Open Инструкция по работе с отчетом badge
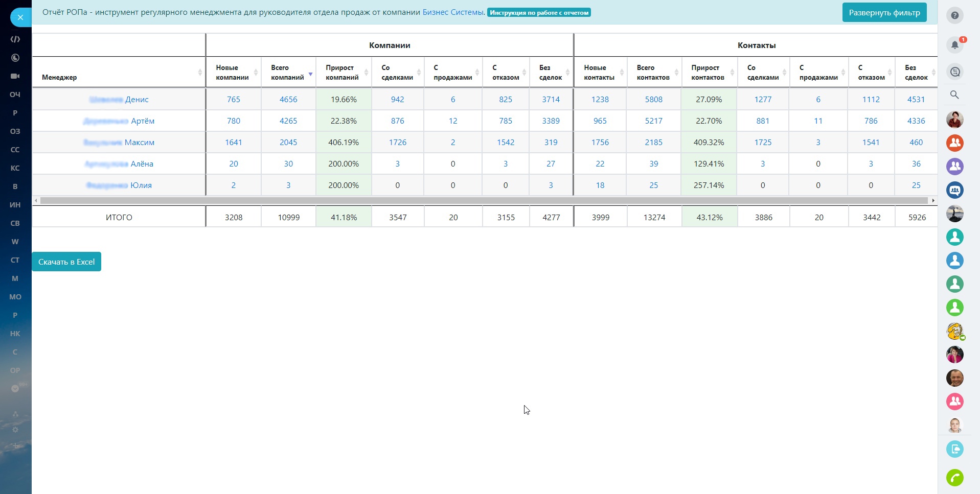980x494 pixels. point(539,13)
